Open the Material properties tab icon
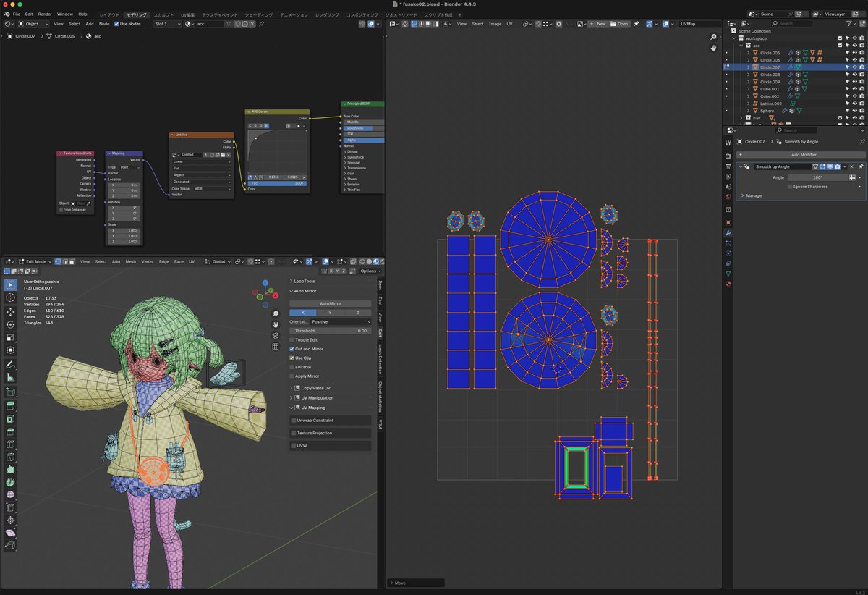This screenshot has height=595, width=868. tap(728, 284)
